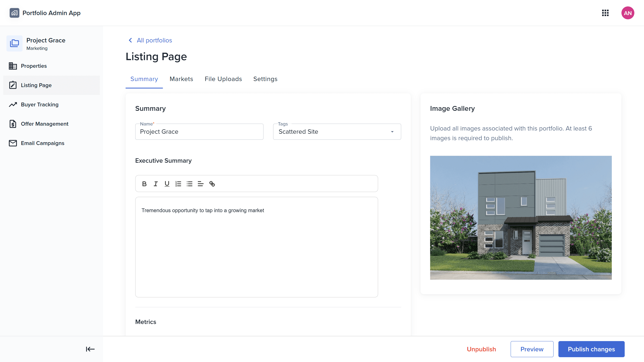Click the Unpublish link
The height and width of the screenshot is (362, 644).
(x=481, y=349)
